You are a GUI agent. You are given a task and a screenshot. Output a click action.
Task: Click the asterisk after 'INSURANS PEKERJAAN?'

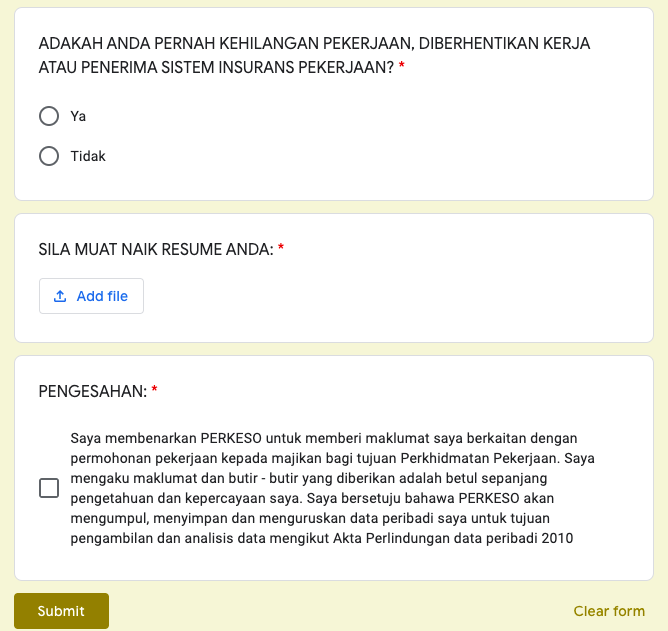click(402, 68)
